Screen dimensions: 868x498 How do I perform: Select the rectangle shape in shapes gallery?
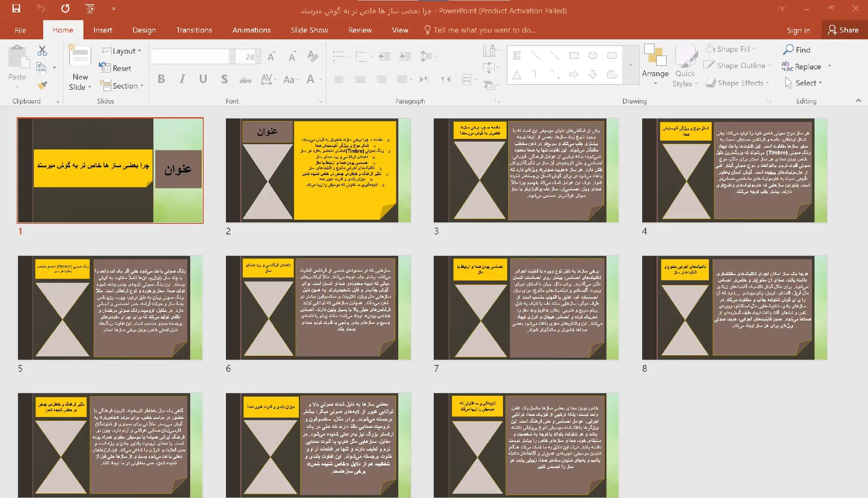574,56
